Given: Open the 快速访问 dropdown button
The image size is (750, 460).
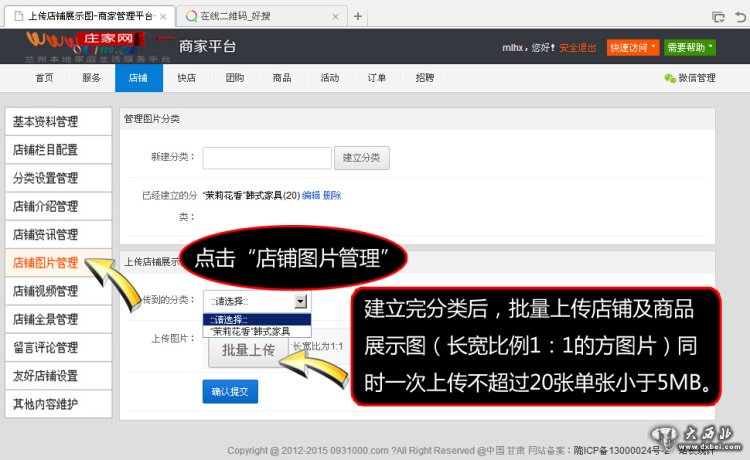Looking at the screenshot, I should [x=634, y=47].
